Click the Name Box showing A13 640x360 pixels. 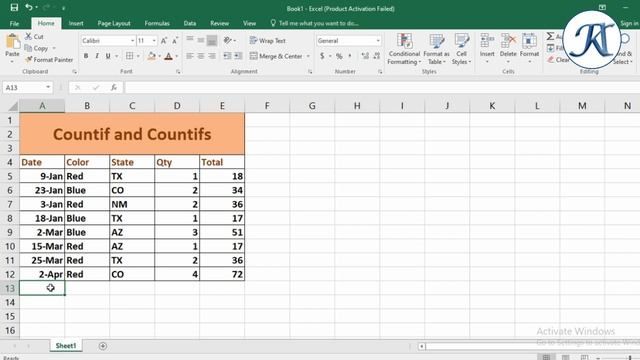[x=27, y=87]
